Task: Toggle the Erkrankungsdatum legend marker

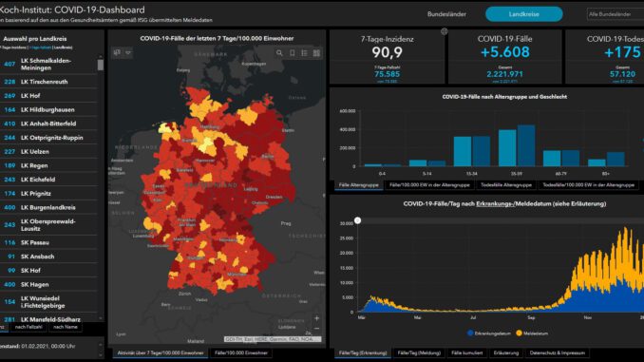Action: point(470,333)
